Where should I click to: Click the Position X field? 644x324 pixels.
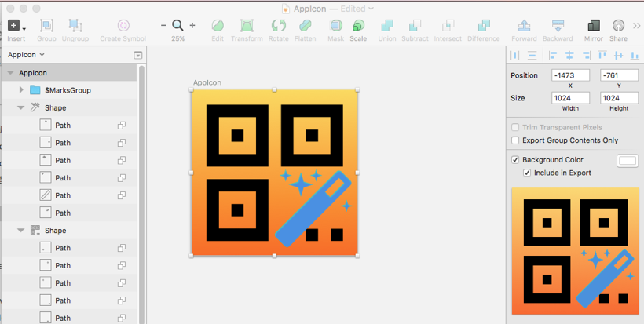(x=570, y=75)
